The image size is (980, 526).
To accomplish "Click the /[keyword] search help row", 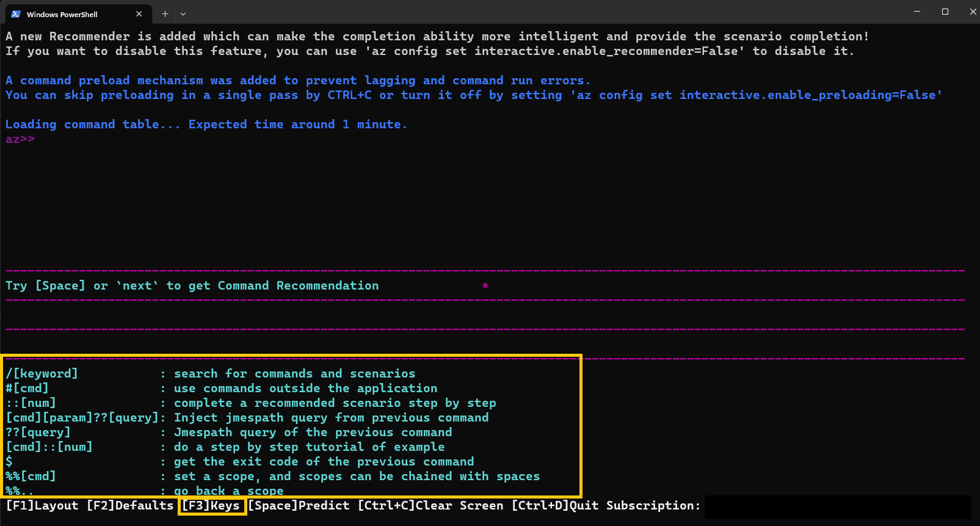I will 211,374.
